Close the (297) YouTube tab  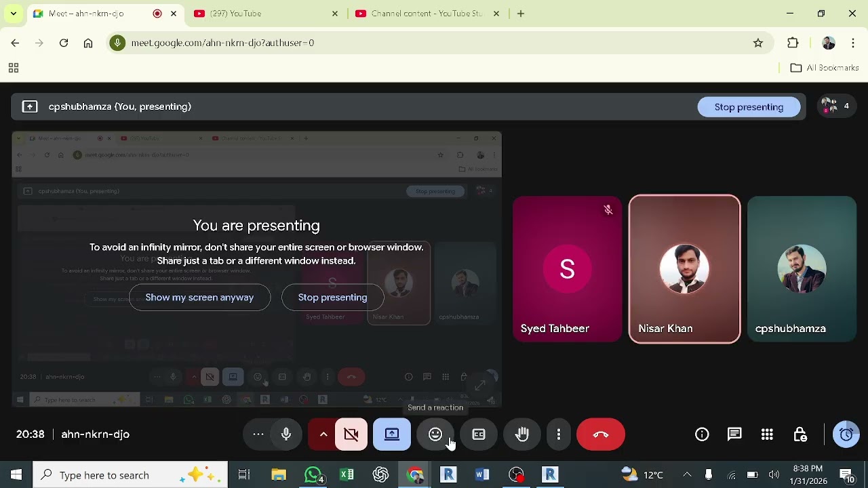[335, 14]
